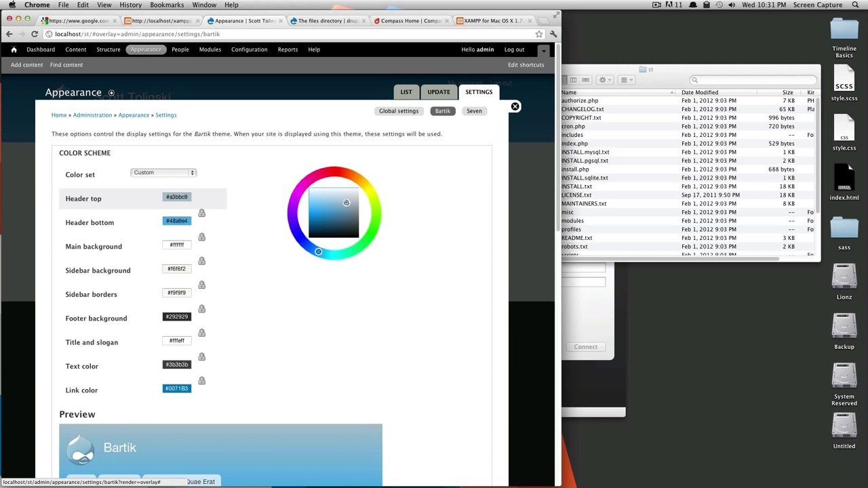The image size is (868, 488).
Task: Click inside the color wheel's saturation square
Action: (x=334, y=214)
